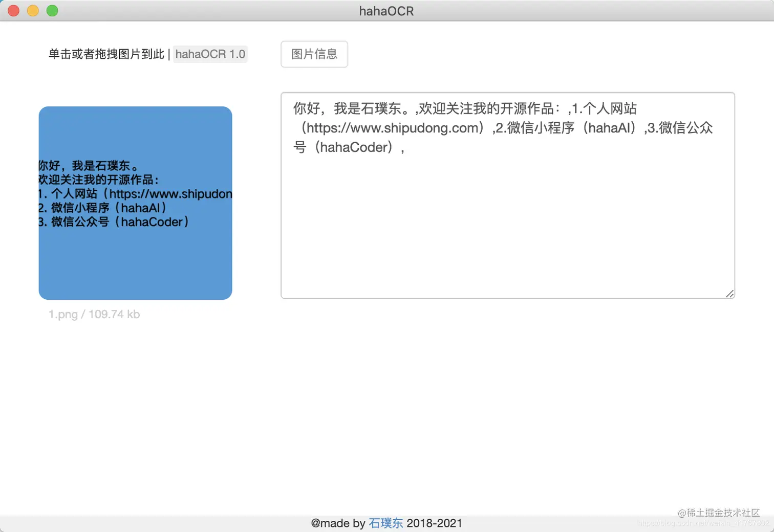Close the hahaOCR window with red button
The image size is (774, 532).
[14, 11]
